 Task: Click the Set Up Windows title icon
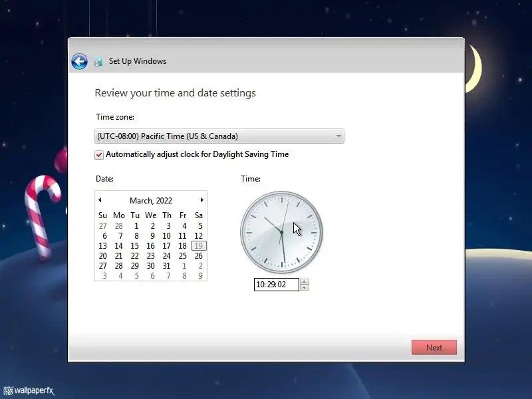98,62
